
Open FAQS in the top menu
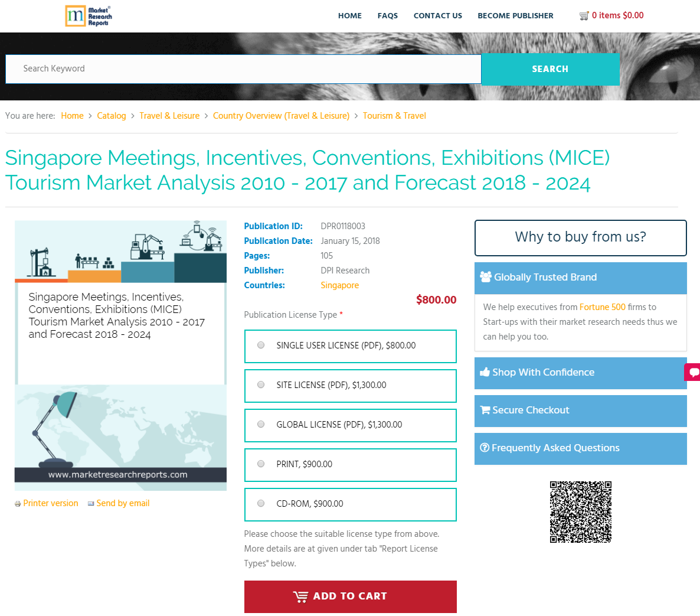(388, 15)
